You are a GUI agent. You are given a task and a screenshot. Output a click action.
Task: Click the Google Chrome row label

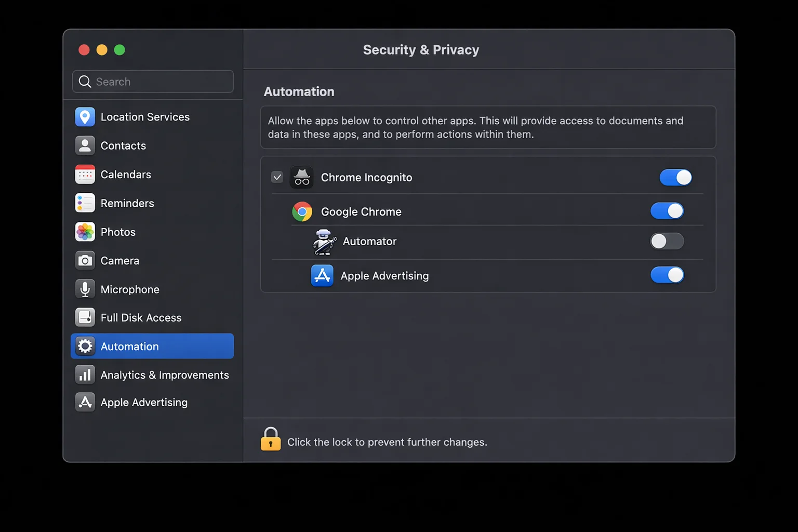(361, 212)
